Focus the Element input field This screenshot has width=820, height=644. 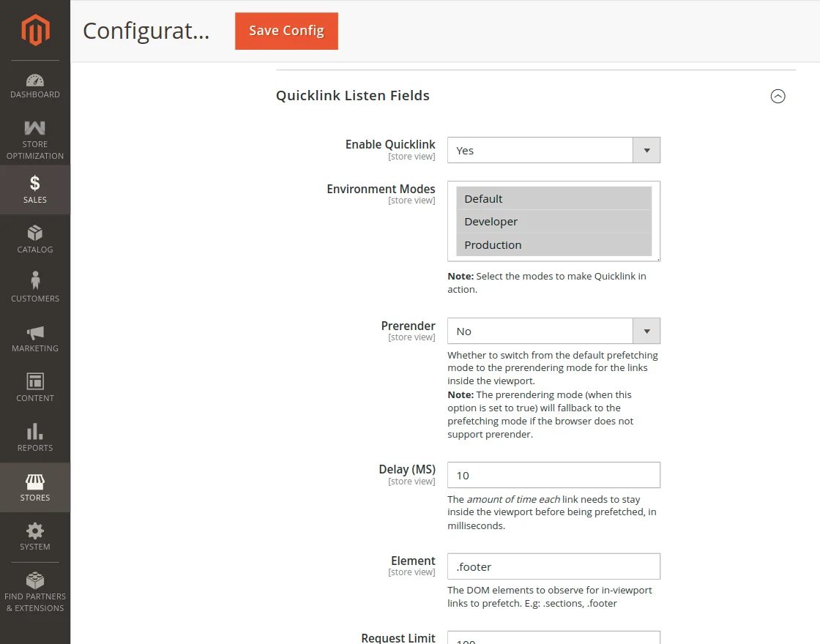(x=553, y=566)
